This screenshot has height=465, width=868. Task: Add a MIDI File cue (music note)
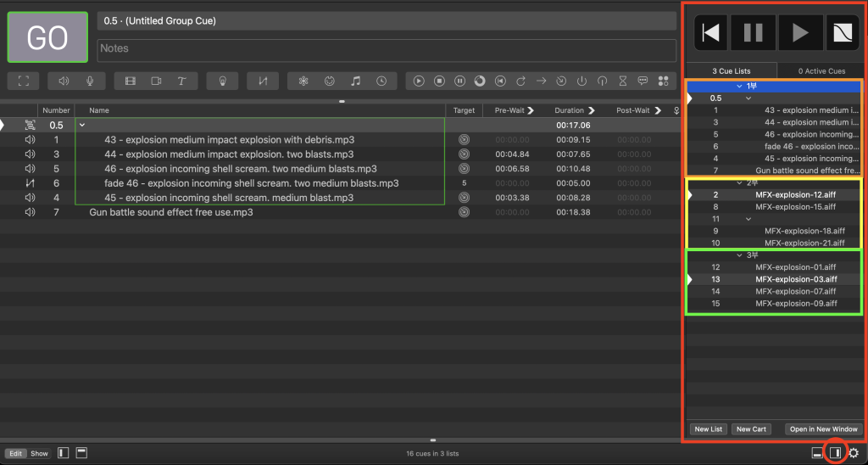coord(355,81)
